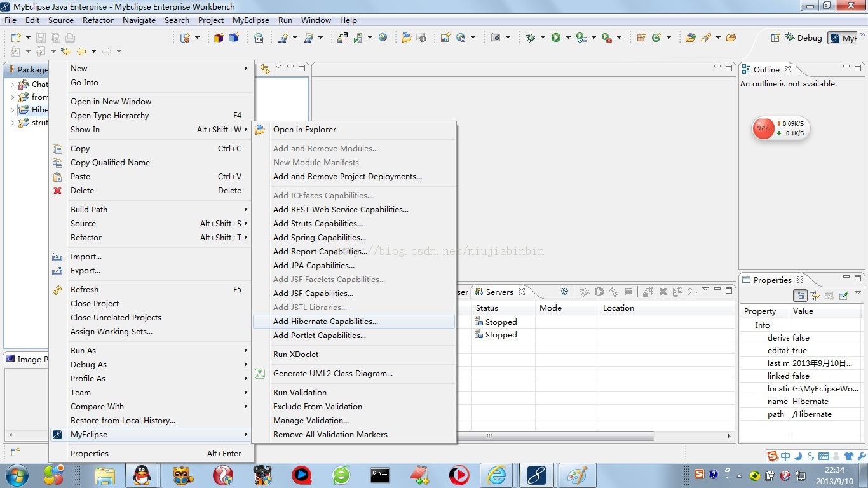Open the Servers view menu dropdown arrow
The height and width of the screenshot is (488, 868).
point(705,291)
